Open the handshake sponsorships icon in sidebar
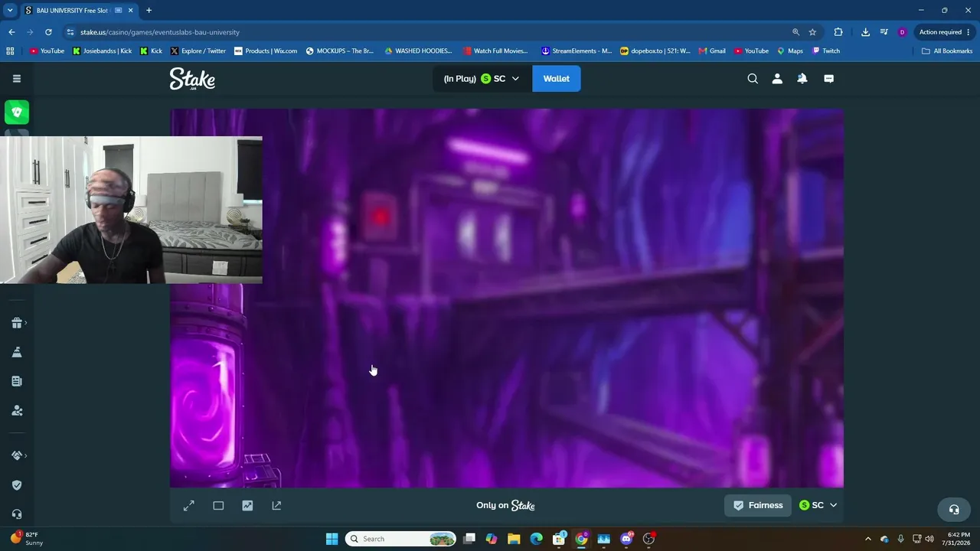 click(x=17, y=455)
